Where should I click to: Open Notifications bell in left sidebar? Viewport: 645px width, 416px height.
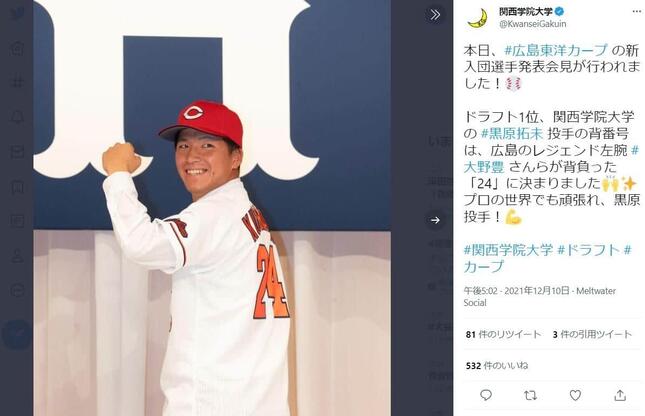[17, 117]
